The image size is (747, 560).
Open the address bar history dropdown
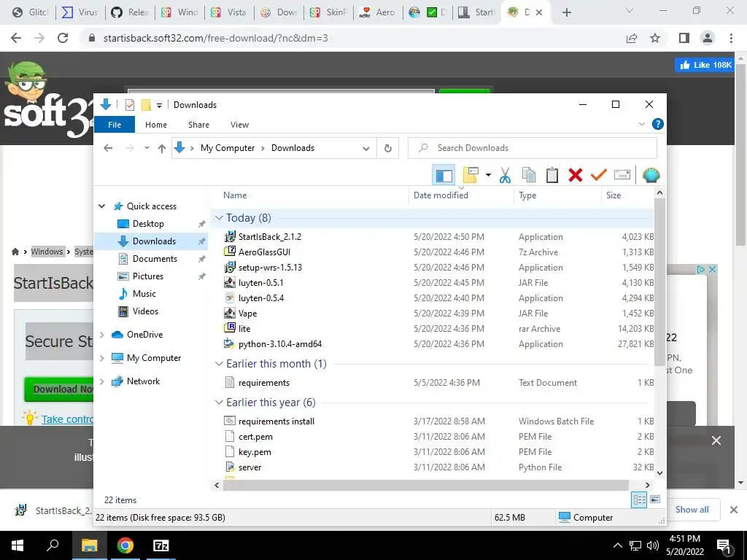(366, 148)
